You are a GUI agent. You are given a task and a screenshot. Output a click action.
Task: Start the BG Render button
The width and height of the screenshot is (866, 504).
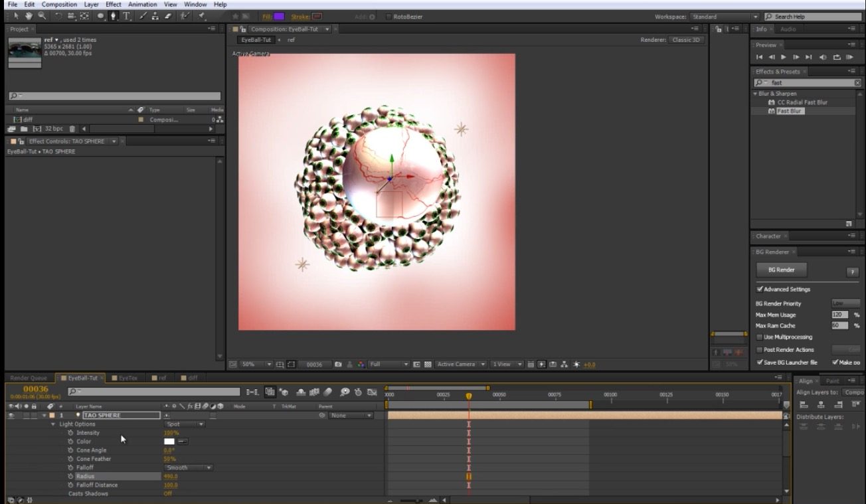(781, 270)
